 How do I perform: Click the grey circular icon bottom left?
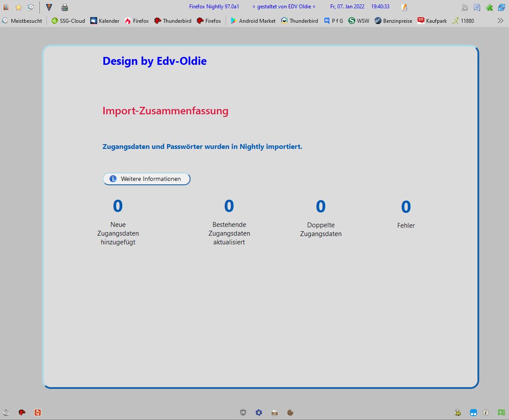6,413
